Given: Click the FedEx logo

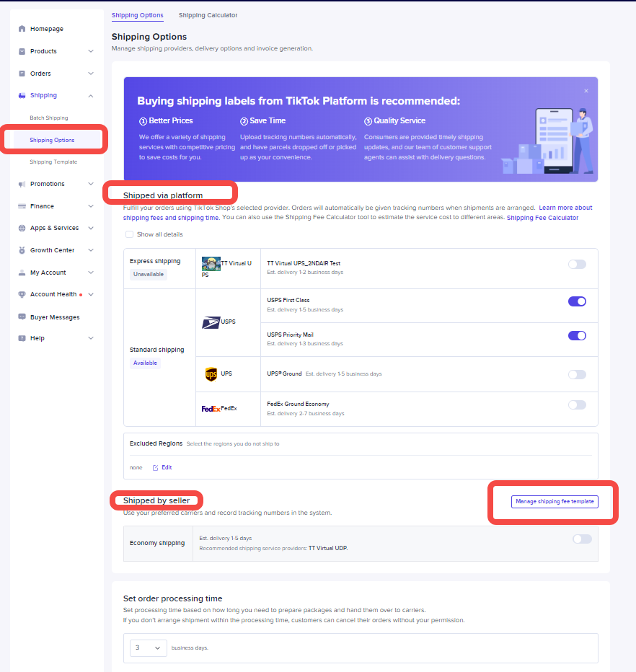Looking at the screenshot, I should click(211, 409).
